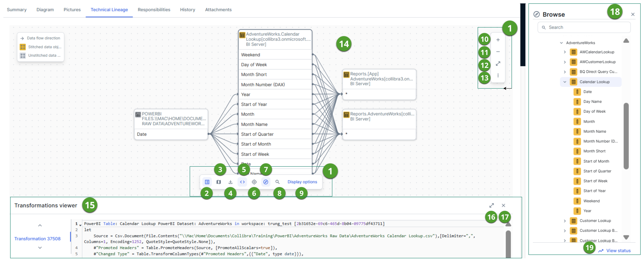Toggle the legend icon in the bottom toolbar

pos(207,182)
